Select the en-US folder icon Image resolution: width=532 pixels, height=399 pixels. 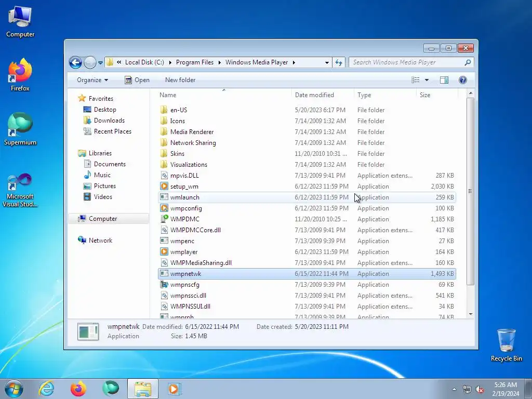[x=164, y=110]
